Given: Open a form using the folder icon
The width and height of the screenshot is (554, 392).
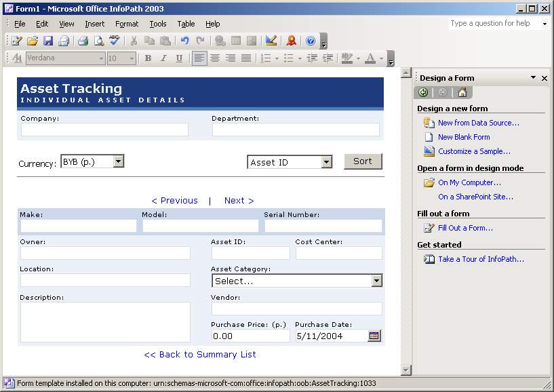Looking at the screenshot, I should pos(33,41).
